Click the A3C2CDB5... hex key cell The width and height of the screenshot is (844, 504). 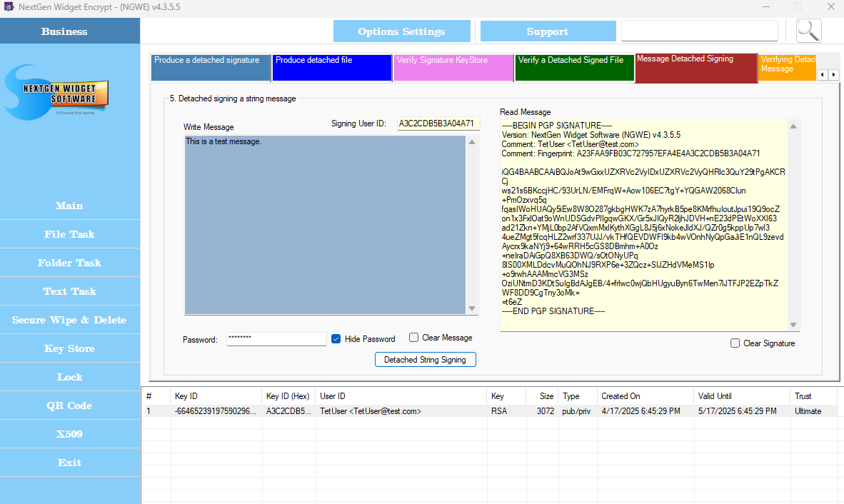coord(288,411)
